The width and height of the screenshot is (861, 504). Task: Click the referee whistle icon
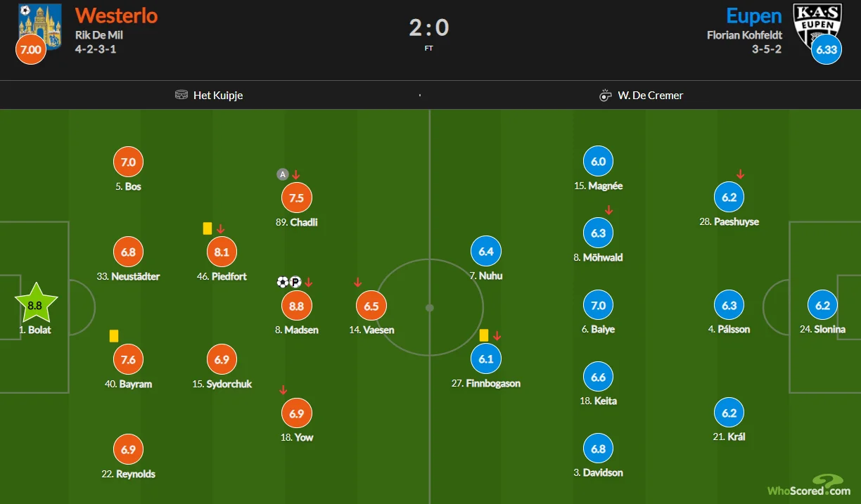(x=605, y=95)
